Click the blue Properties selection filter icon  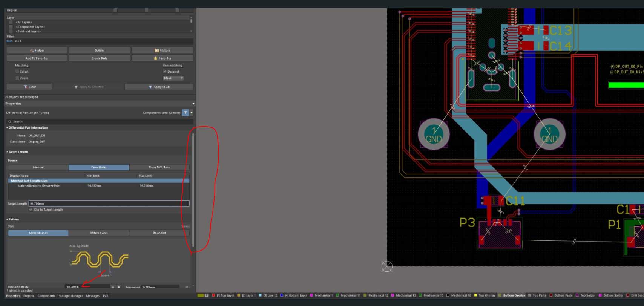[186, 113]
